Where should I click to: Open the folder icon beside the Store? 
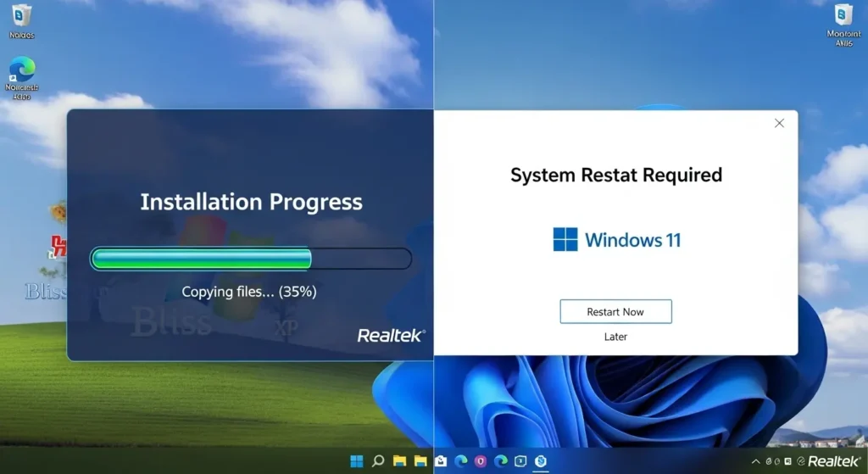click(x=420, y=460)
